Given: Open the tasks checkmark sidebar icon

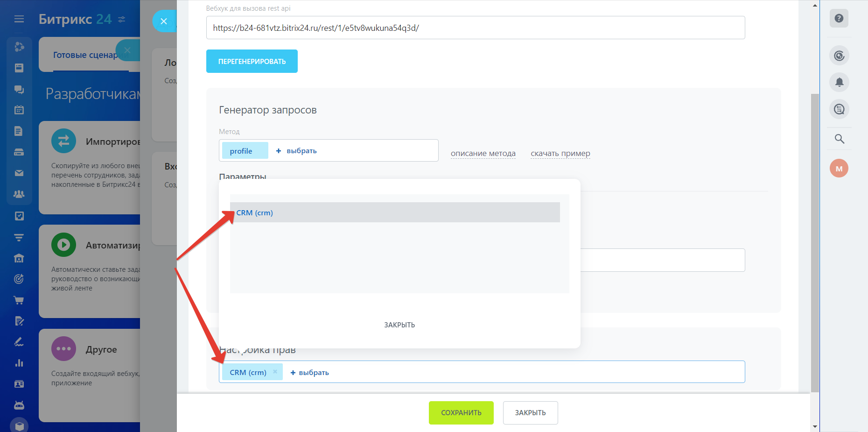Looking at the screenshot, I should click(19, 216).
